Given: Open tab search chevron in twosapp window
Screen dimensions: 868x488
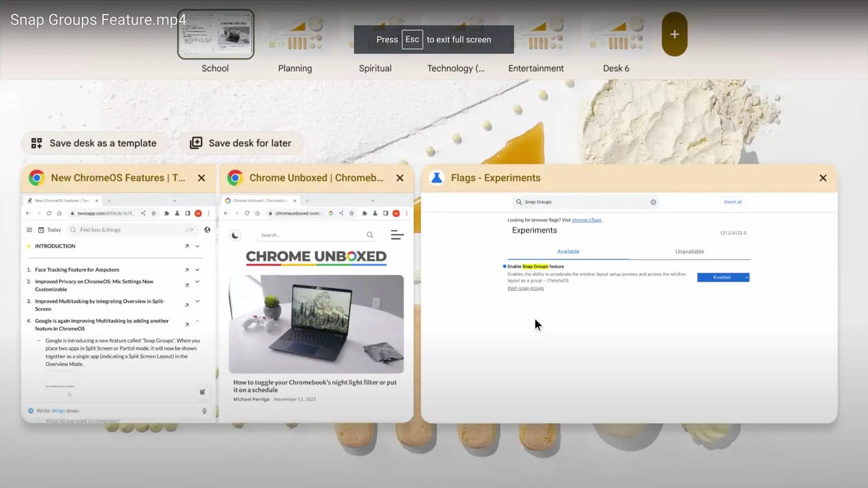Looking at the screenshot, I should pos(175,201).
